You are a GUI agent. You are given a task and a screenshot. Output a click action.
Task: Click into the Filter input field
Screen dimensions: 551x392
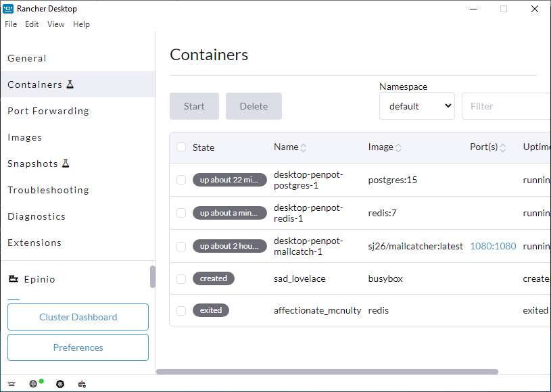coord(506,106)
